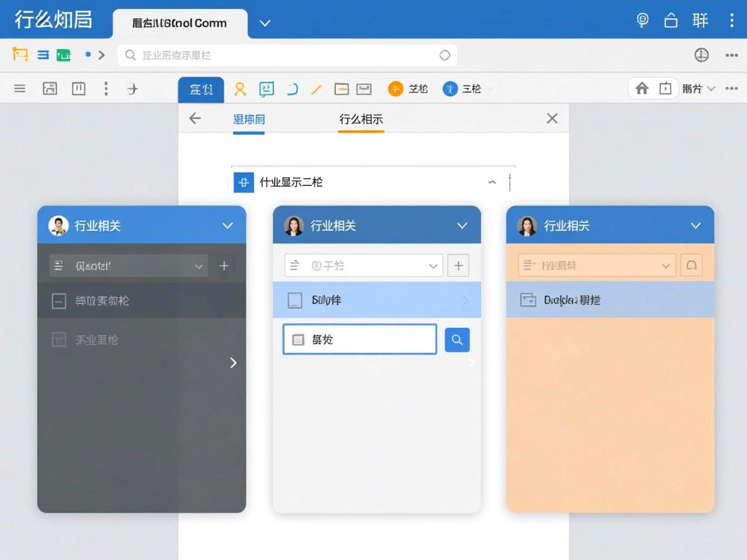
Task: Open the horizontal card layout icon
Action: 341,89
